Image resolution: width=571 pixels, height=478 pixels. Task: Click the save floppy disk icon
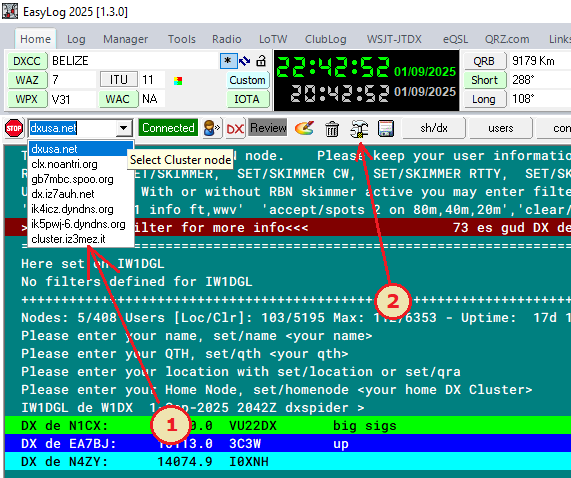point(386,129)
